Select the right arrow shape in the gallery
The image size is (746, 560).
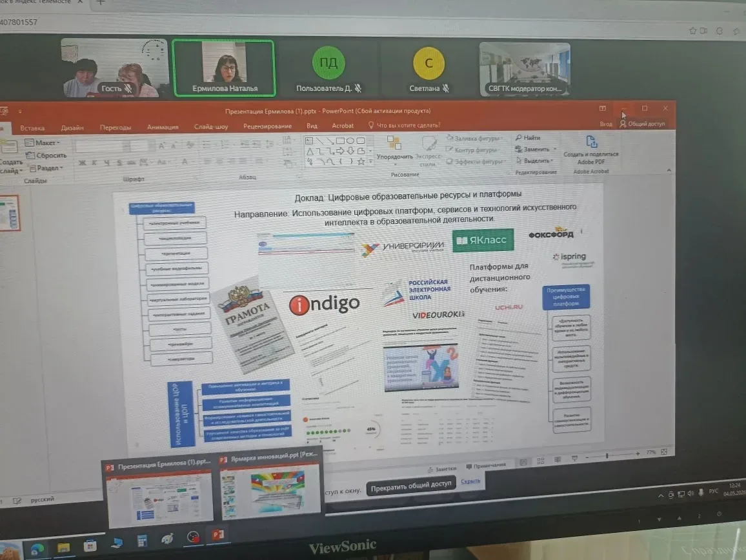click(x=340, y=151)
